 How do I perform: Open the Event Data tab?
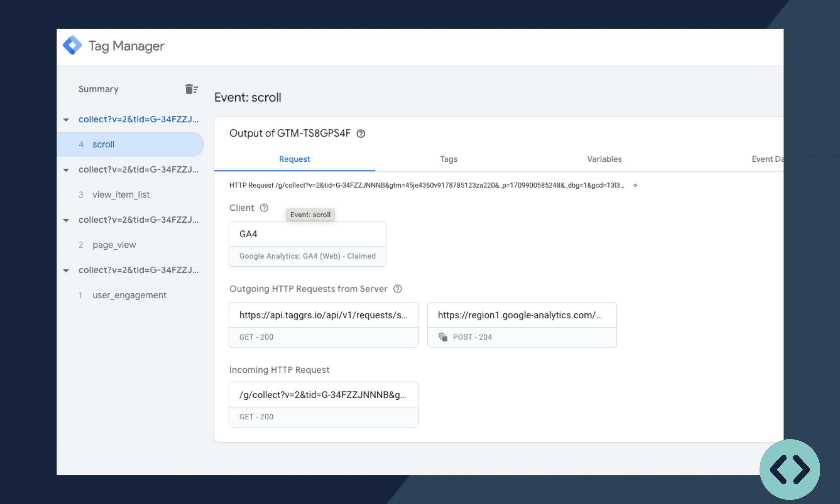pyautogui.click(x=767, y=159)
